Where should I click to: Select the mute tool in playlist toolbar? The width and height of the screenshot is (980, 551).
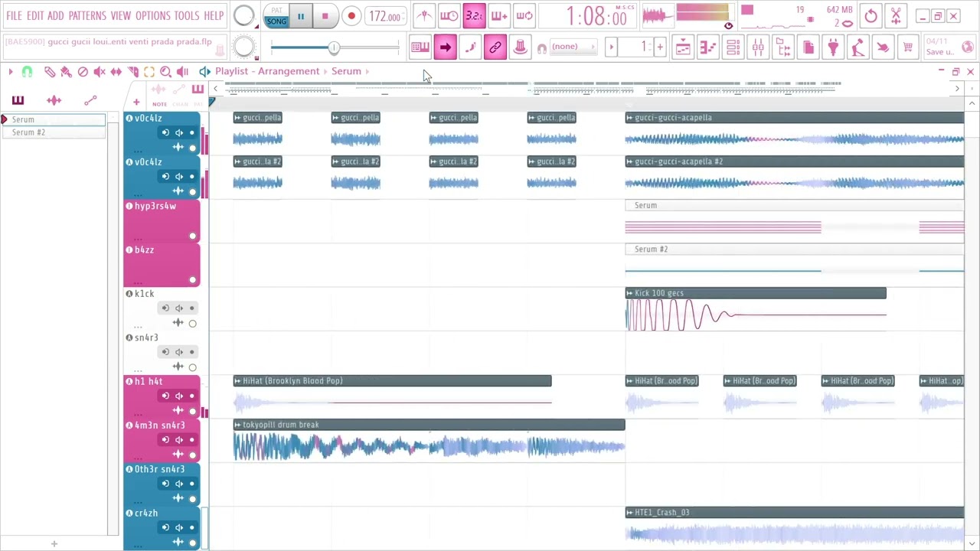(x=100, y=71)
